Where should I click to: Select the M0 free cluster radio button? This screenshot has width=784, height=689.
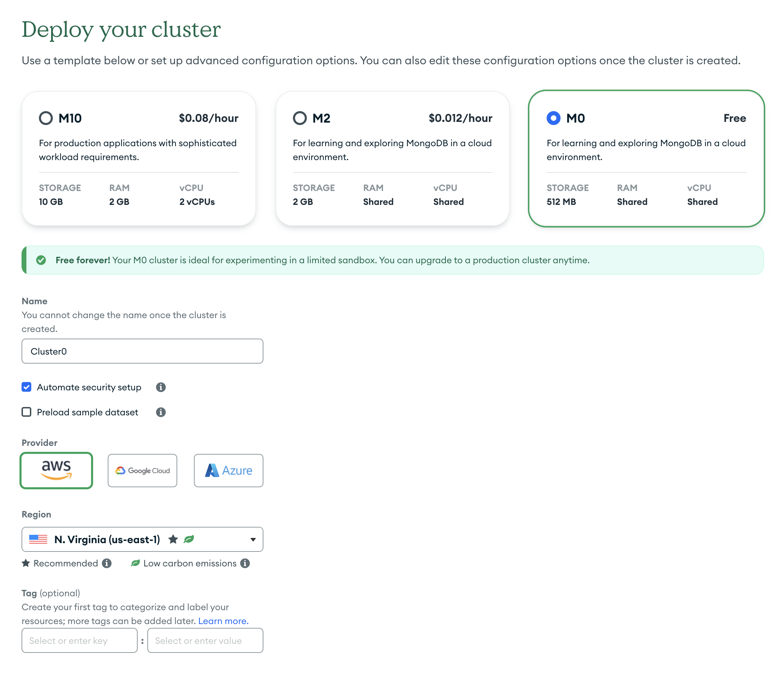point(554,118)
